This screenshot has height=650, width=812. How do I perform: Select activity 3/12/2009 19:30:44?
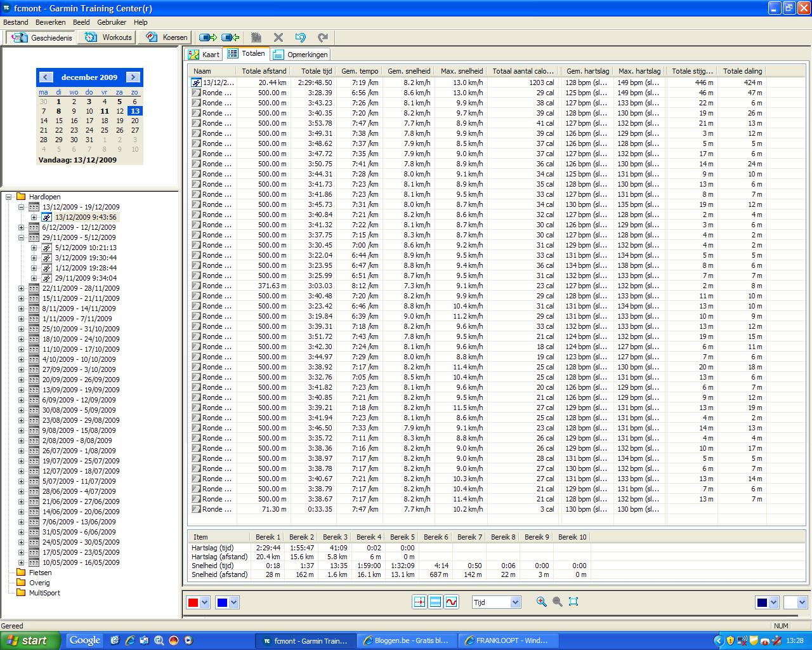86,258
